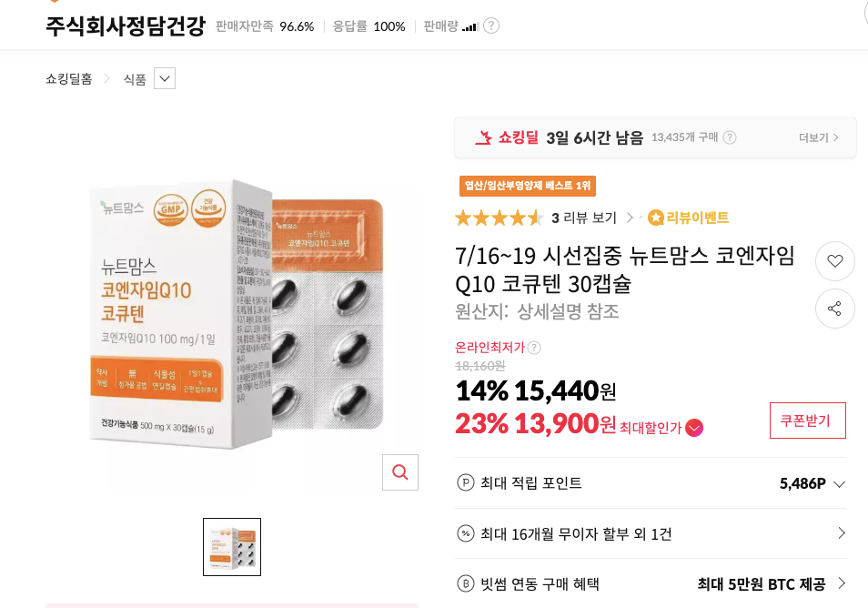The height and width of the screenshot is (608, 868).
Task: Toggle the red 최대할인가 arrow button
Action: [694, 428]
